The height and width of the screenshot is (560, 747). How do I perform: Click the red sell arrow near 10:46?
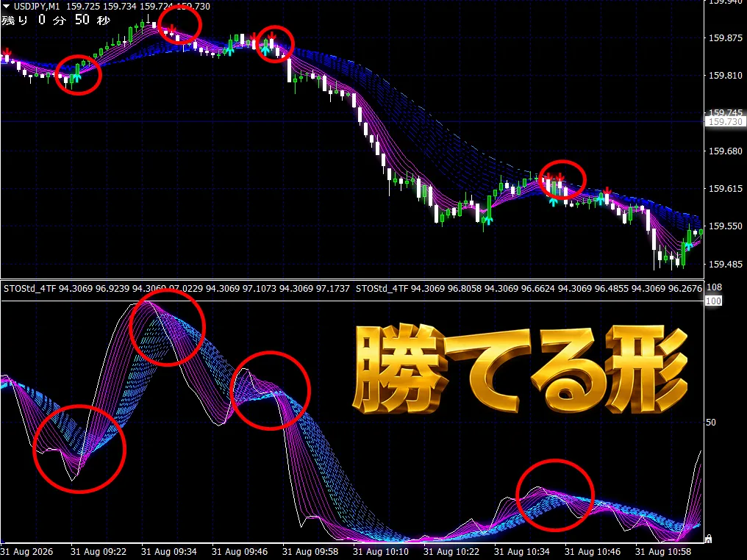(x=607, y=191)
